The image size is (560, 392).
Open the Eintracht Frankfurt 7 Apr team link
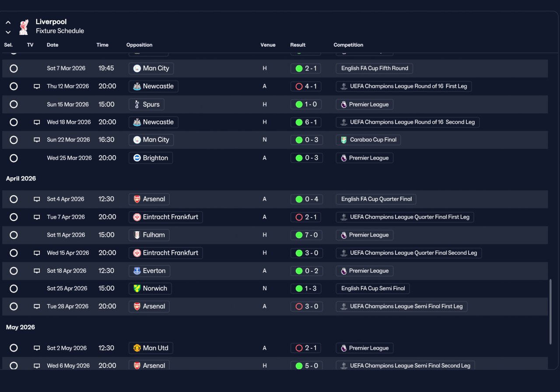pyautogui.click(x=165, y=217)
